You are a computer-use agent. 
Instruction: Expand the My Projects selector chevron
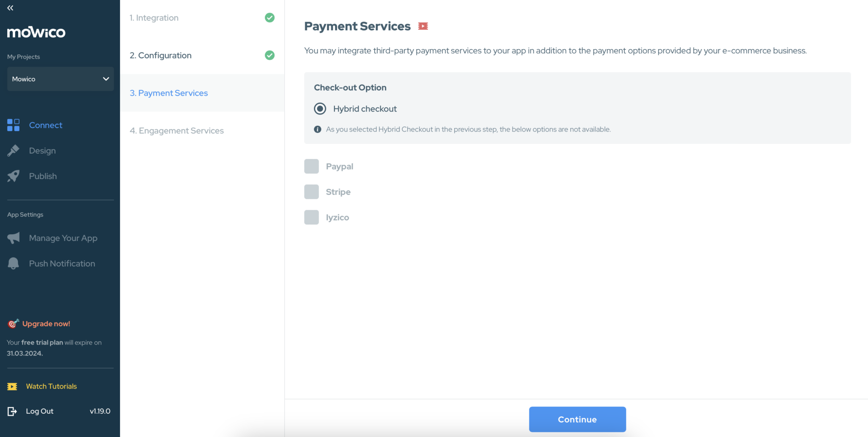pos(106,79)
